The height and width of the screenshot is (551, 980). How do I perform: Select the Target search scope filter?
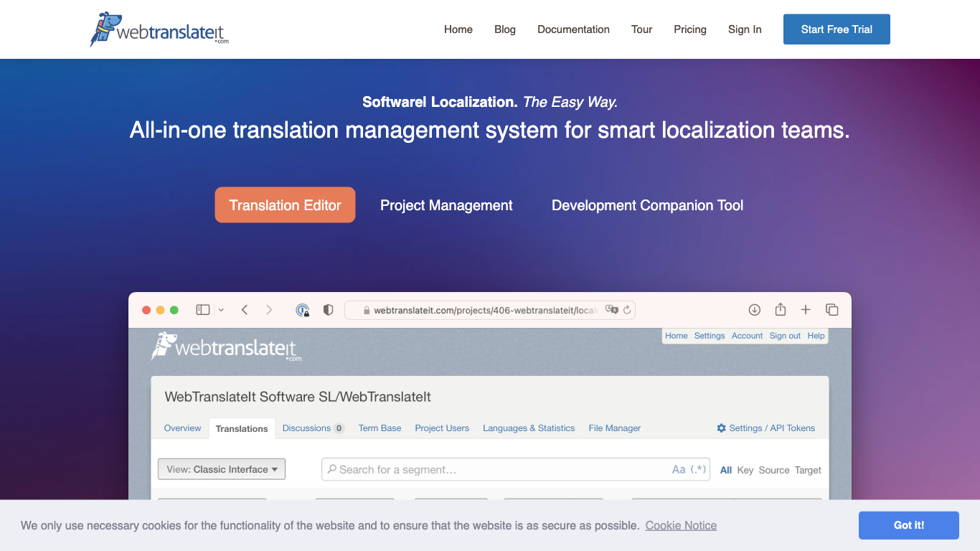tap(808, 470)
